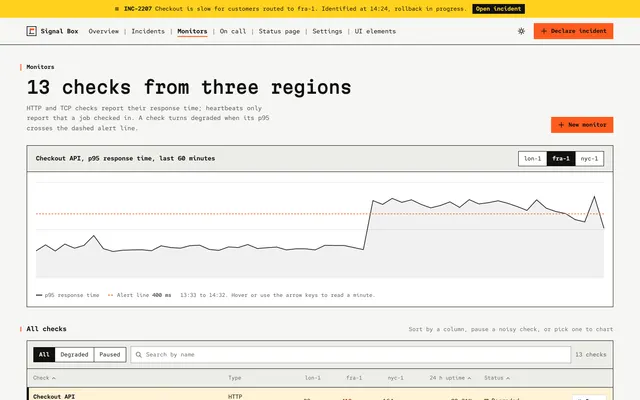Show All checks filter
The width and height of the screenshot is (640, 400).
44,355
